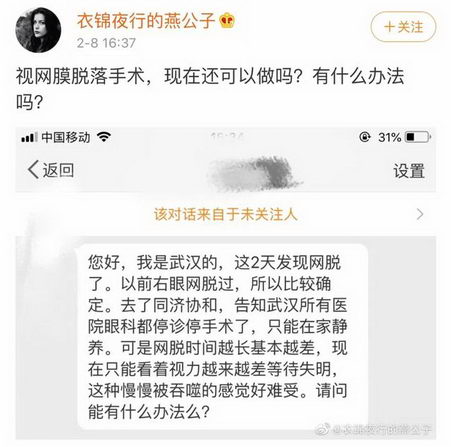Tap the cellular signal bars icon
The height and width of the screenshot is (447, 451).
click(29, 137)
